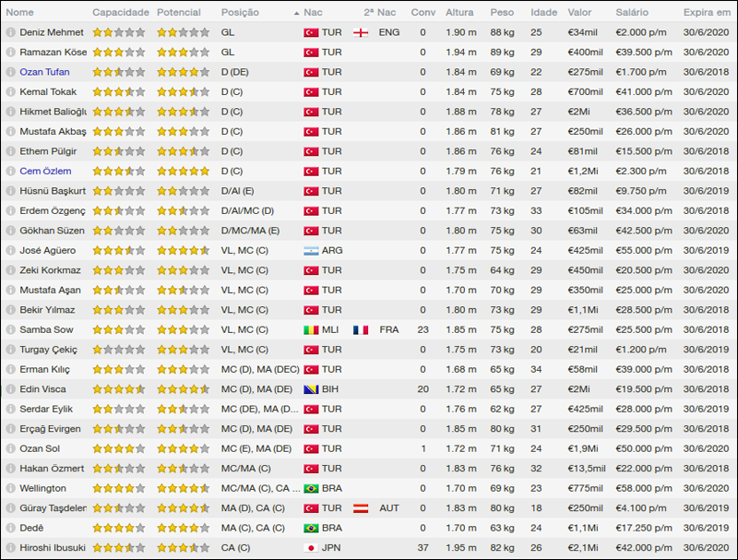Viewport: 738px width, 560px height.
Task: Click info icon next to José Agüero
Action: pos(10,251)
